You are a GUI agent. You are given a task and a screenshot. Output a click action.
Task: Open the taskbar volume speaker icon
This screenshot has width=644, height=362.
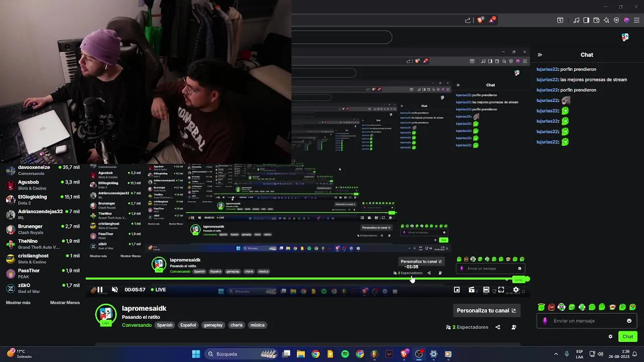(600, 354)
